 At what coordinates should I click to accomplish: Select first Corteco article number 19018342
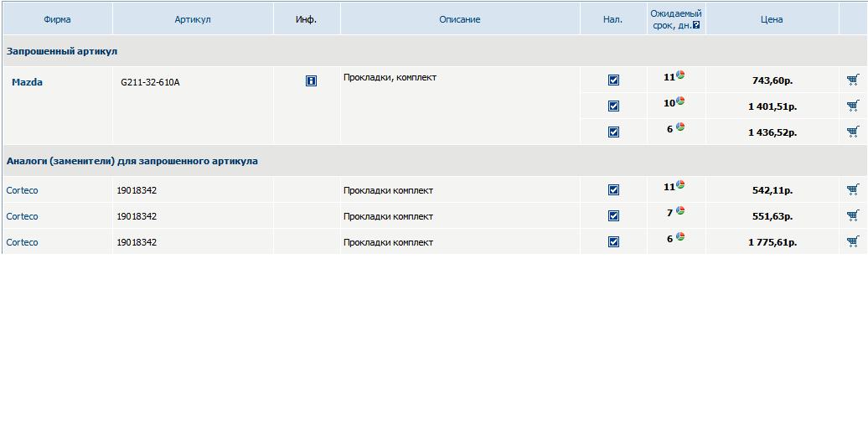tap(137, 190)
